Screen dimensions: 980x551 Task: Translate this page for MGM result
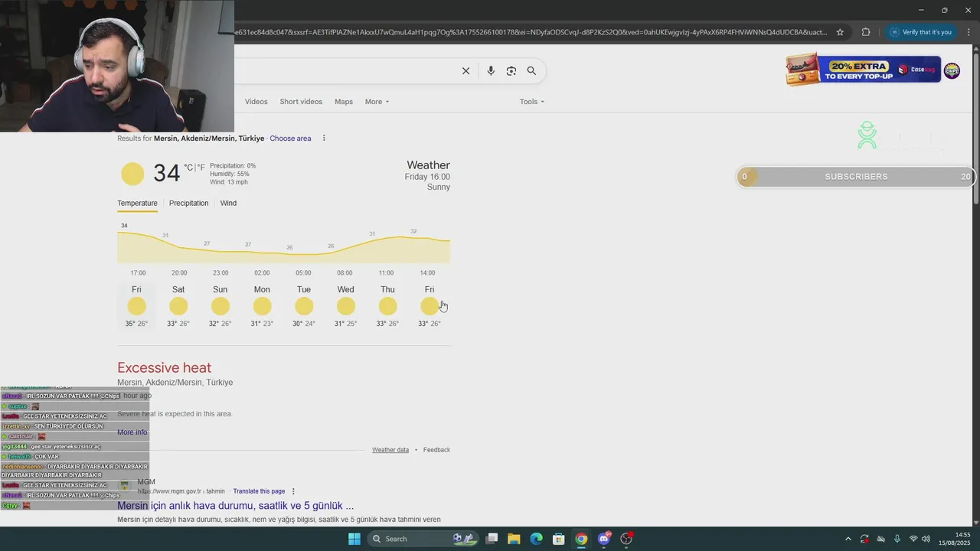pyautogui.click(x=259, y=491)
